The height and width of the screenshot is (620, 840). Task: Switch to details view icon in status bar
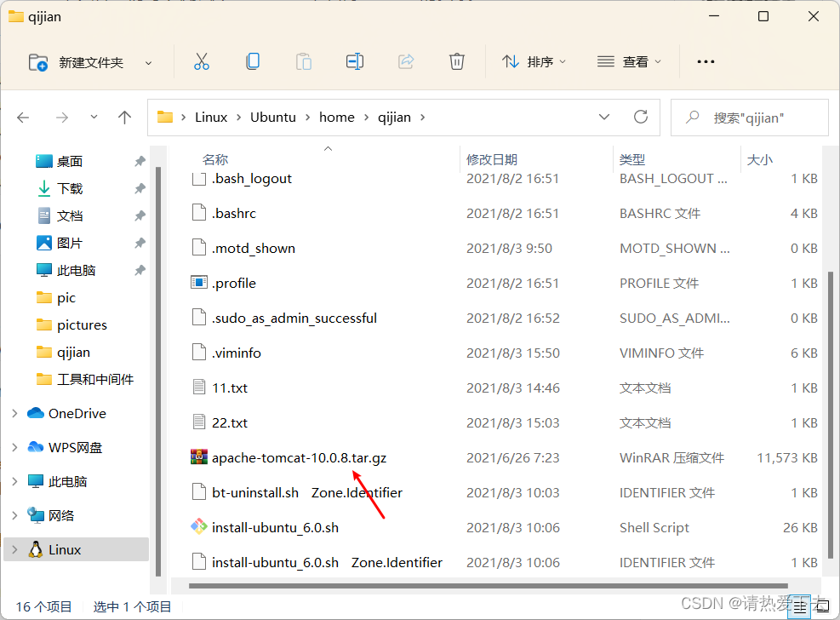(800, 606)
